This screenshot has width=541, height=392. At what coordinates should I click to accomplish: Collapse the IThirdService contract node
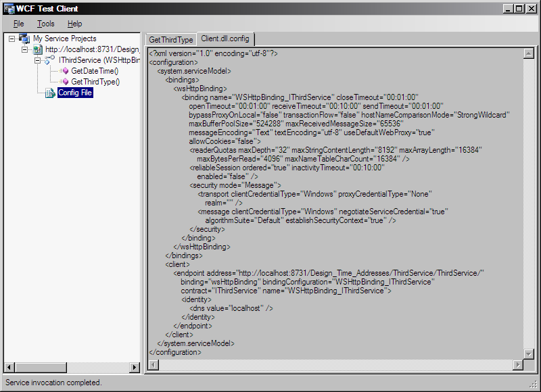(x=37, y=61)
